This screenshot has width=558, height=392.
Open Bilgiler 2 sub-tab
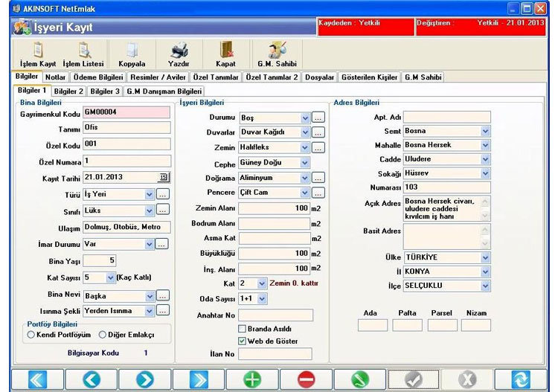[68, 91]
